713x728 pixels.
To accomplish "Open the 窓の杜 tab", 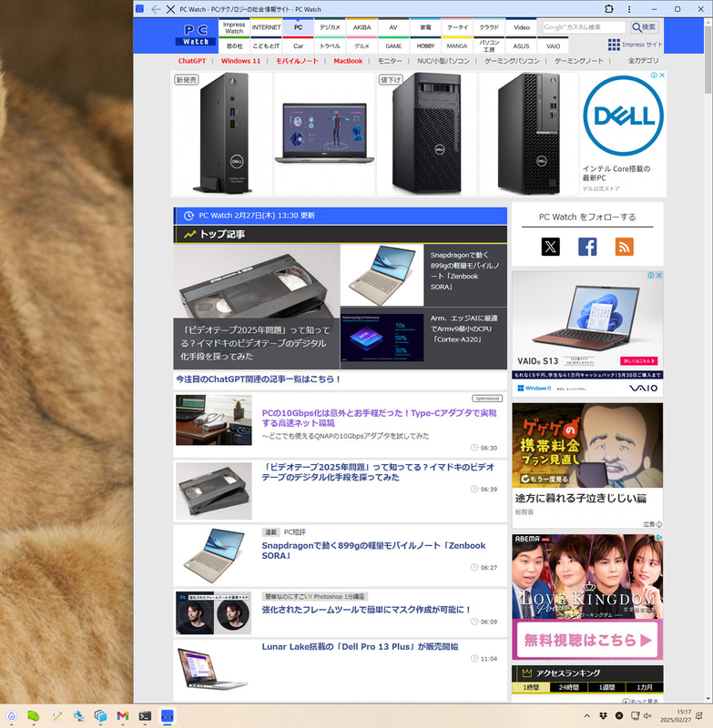I will [234, 46].
